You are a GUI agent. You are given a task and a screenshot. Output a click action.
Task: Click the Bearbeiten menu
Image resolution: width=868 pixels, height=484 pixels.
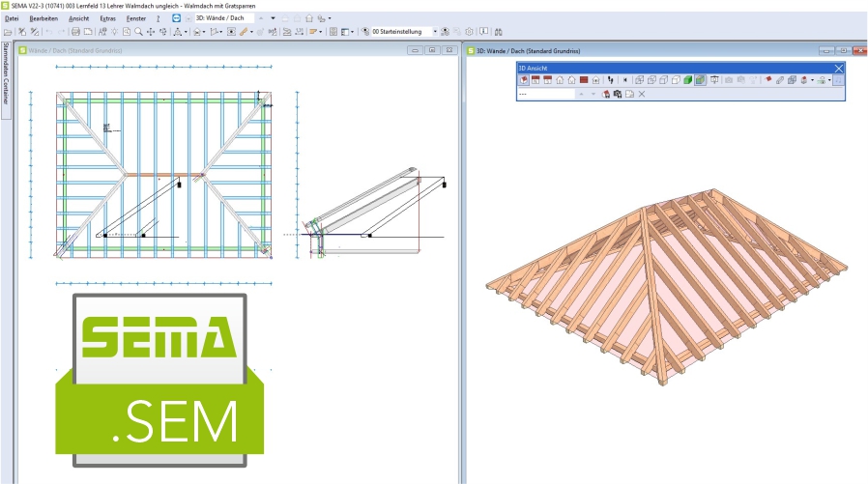tap(43, 18)
